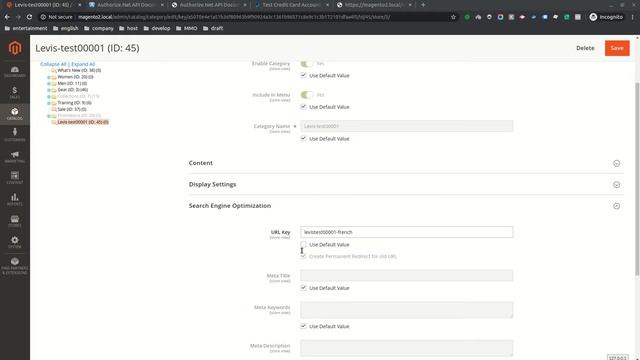Click the page vertical scrollbar
The width and height of the screenshot is (640, 360).
point(637,180)
